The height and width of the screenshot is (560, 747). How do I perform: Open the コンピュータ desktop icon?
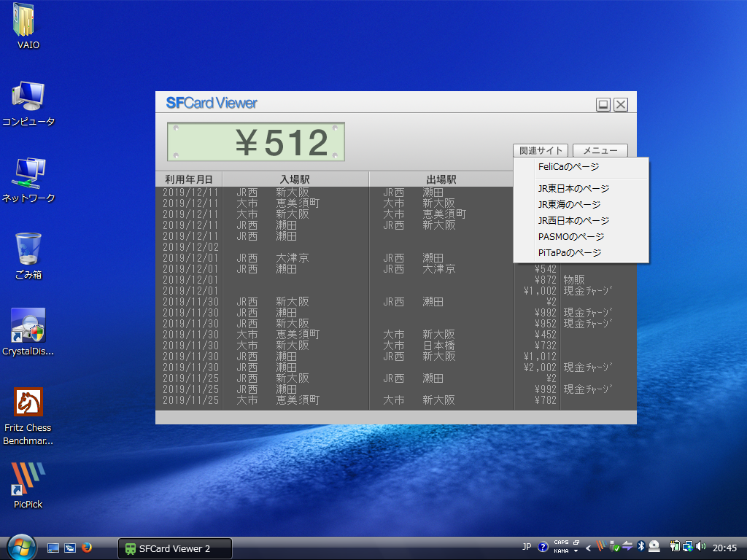click(x=28, y=104)
